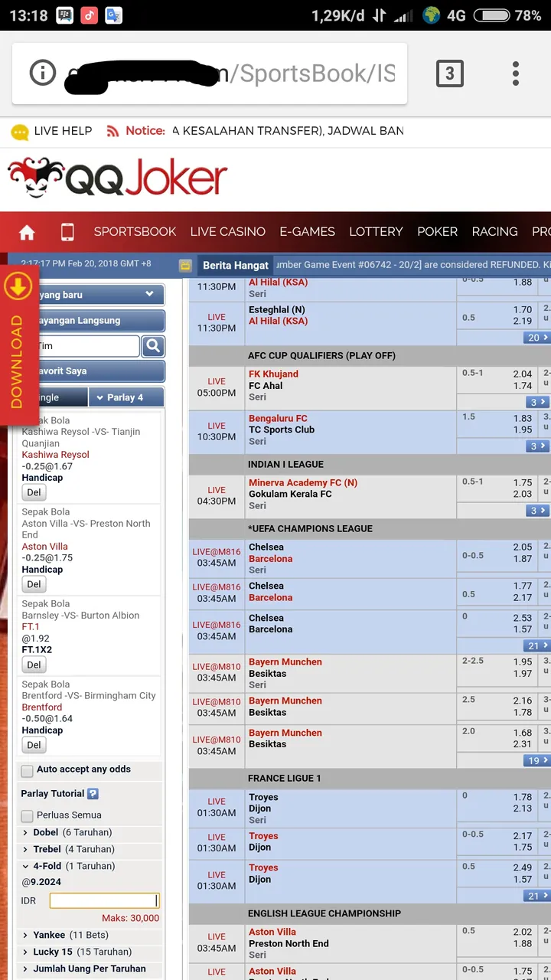Open RACING menu

coord(494,231)
